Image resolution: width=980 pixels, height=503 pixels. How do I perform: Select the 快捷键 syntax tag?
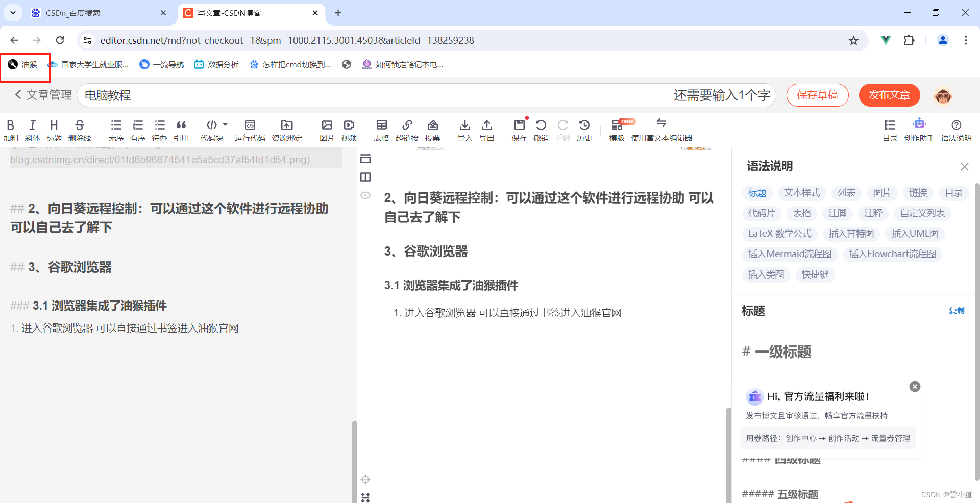pyautogui.click(x=815, y=274)
